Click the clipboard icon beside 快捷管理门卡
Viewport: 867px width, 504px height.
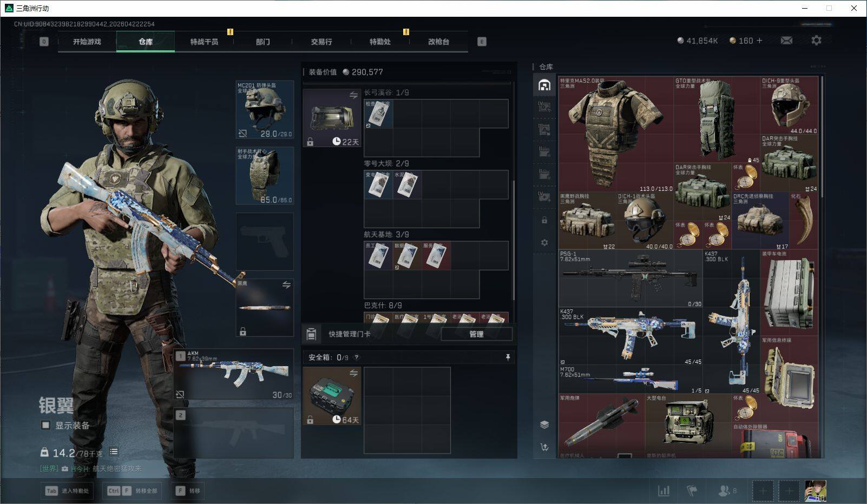coord(311,334)
